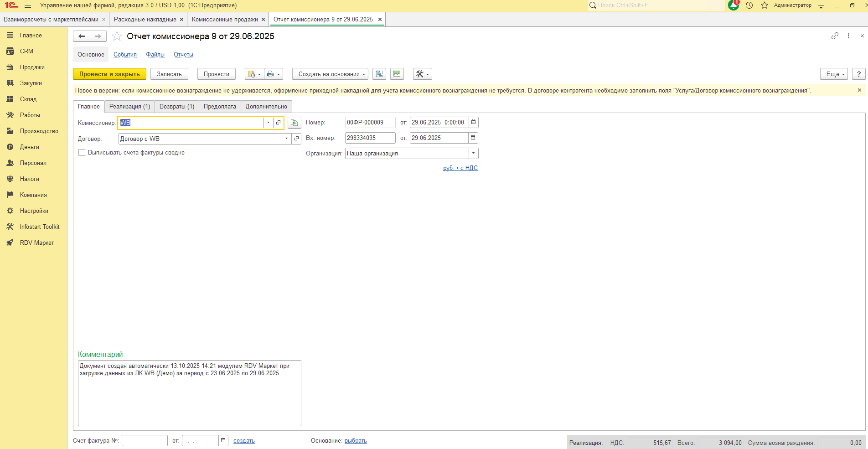Click the создать invoice link
Image resolution: width=868 pixels, height=449 pixels.
click(x=244, y=441)
